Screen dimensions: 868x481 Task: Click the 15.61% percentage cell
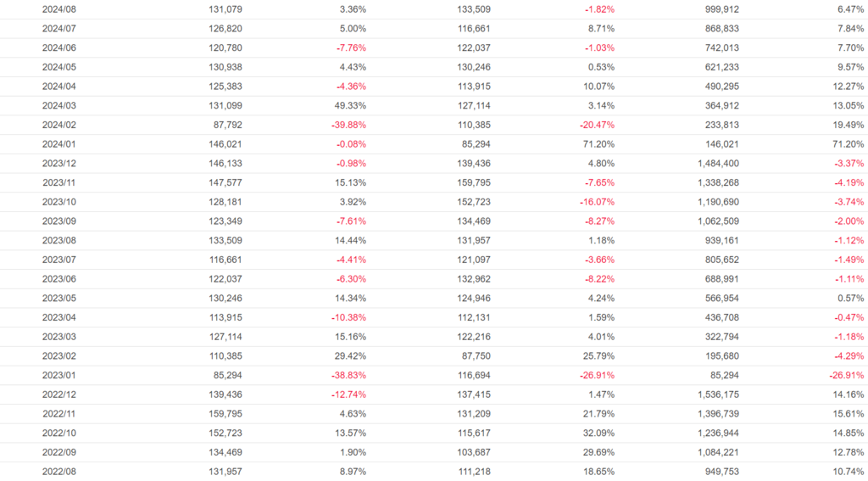point(845,414)
